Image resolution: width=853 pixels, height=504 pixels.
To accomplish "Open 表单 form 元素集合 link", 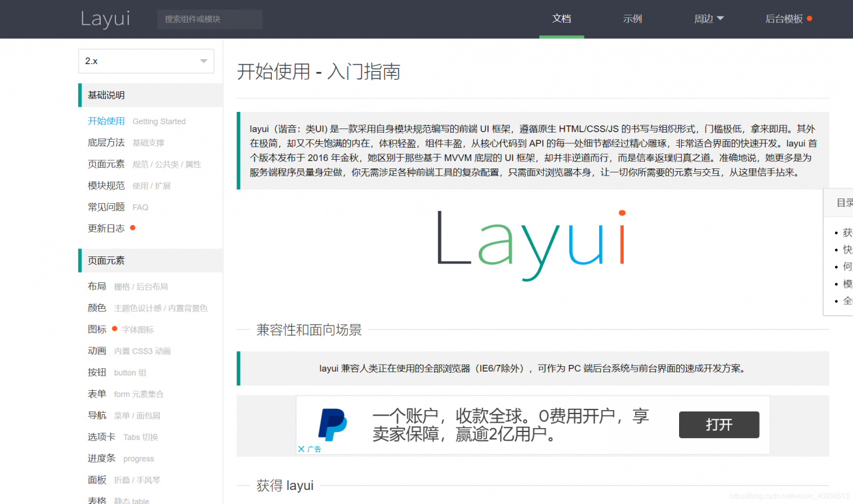I will (x=125, y=393).
